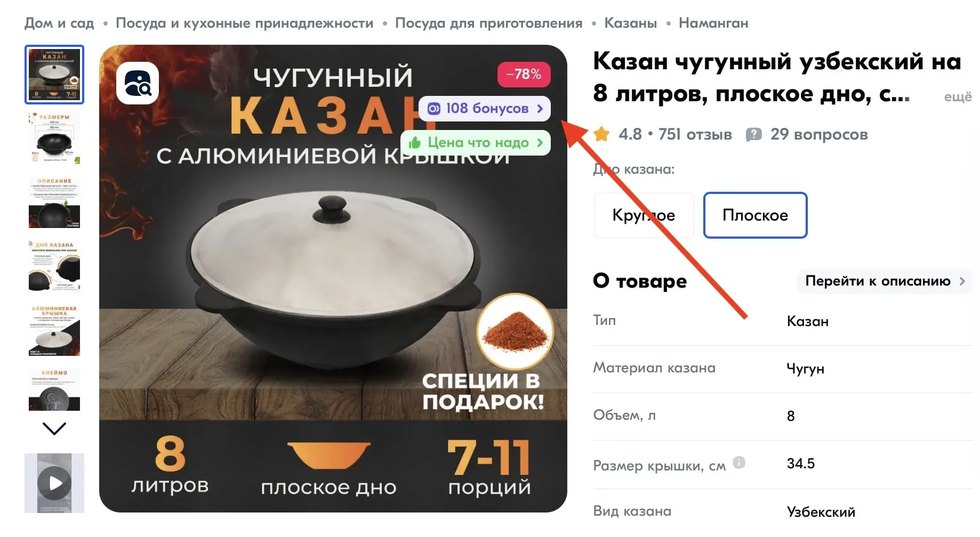
Task: Select the Круглое bottom option
Action: click(644, 215)
